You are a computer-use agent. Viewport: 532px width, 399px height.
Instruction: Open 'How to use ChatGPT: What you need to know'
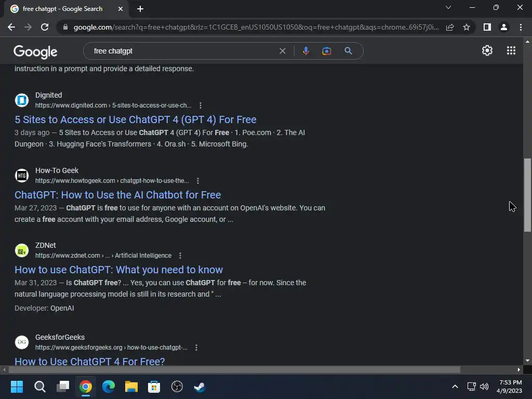click(x=119, y=270)
